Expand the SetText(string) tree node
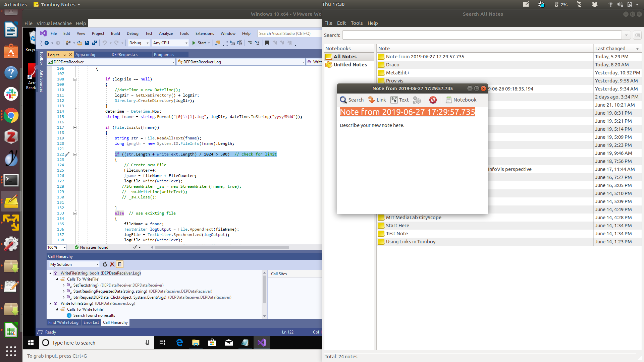Viewport: 644px width, 362px height. [x=63, y=286]
